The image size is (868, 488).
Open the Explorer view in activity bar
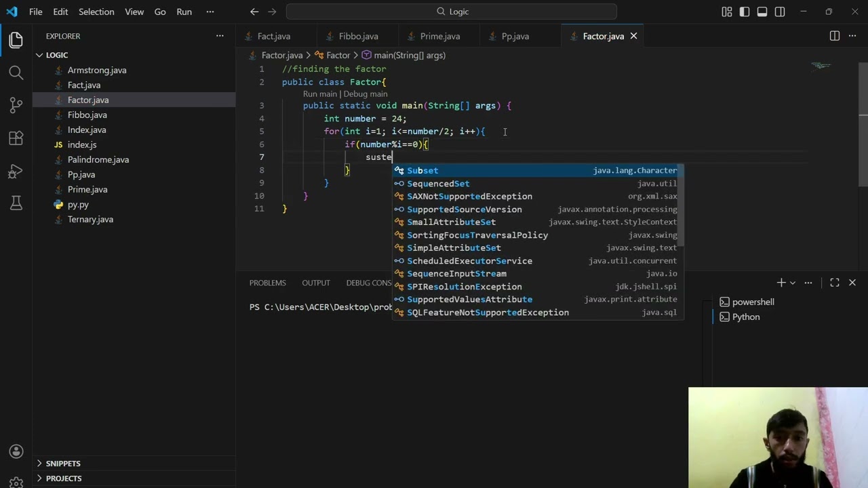click(x=16, y=40)
